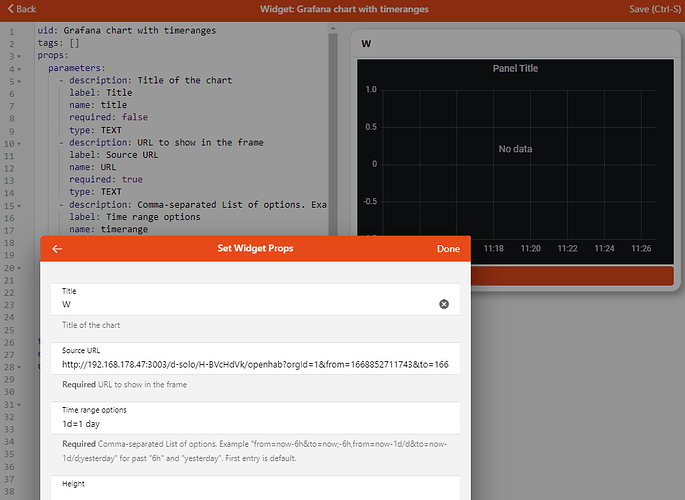Collapse code fold at line 28
The image size is (685, 500).
pyautogui.click(x=19, y=367)
